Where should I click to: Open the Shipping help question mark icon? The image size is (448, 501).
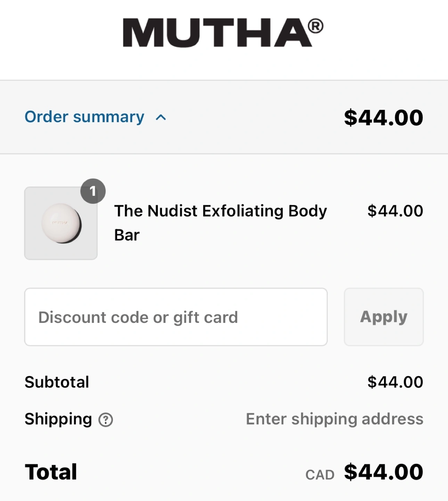coord(106,420)
